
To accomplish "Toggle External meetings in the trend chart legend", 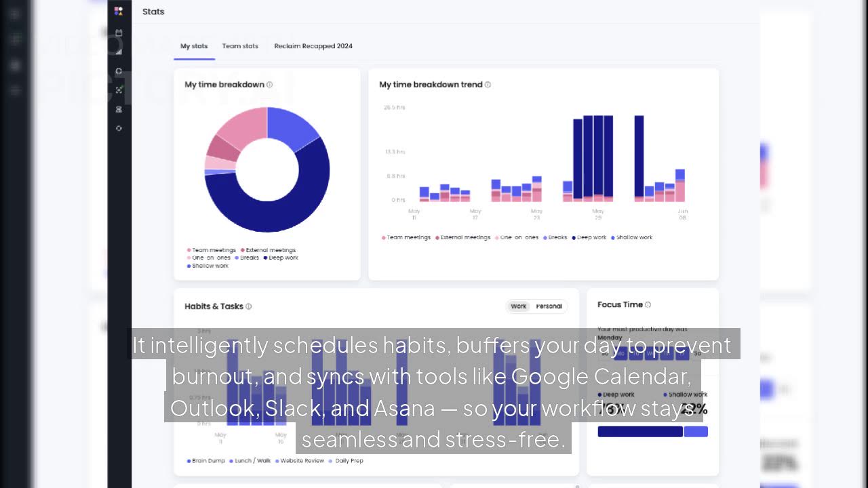I will [x=462, y=238].
